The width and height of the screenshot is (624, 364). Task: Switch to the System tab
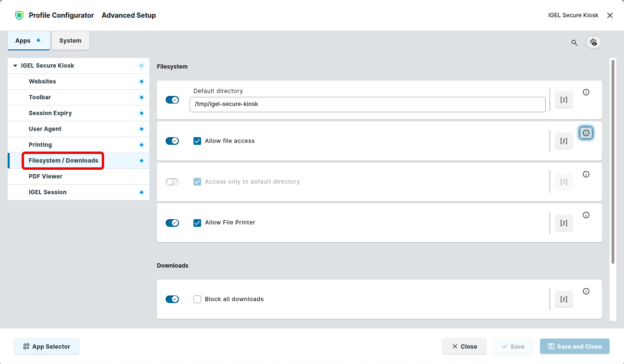point(70,41)
